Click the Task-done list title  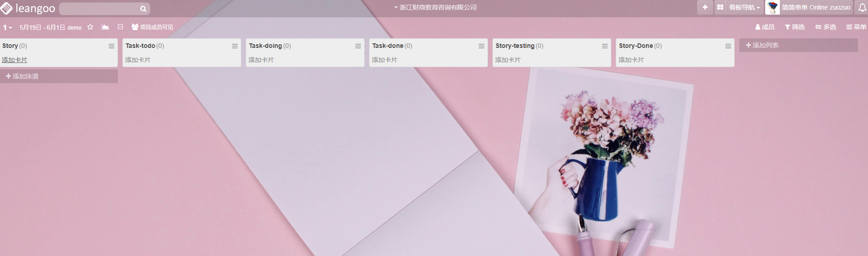388,46
